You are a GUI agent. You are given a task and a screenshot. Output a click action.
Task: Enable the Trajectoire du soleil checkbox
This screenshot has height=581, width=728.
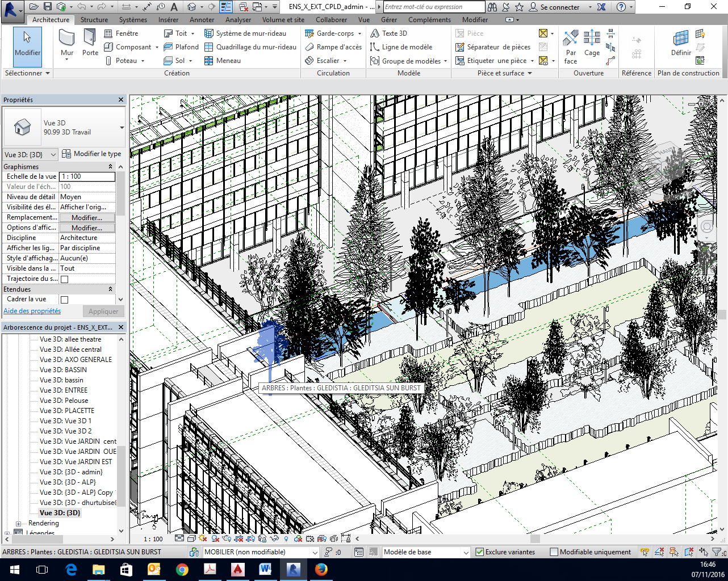64,279
